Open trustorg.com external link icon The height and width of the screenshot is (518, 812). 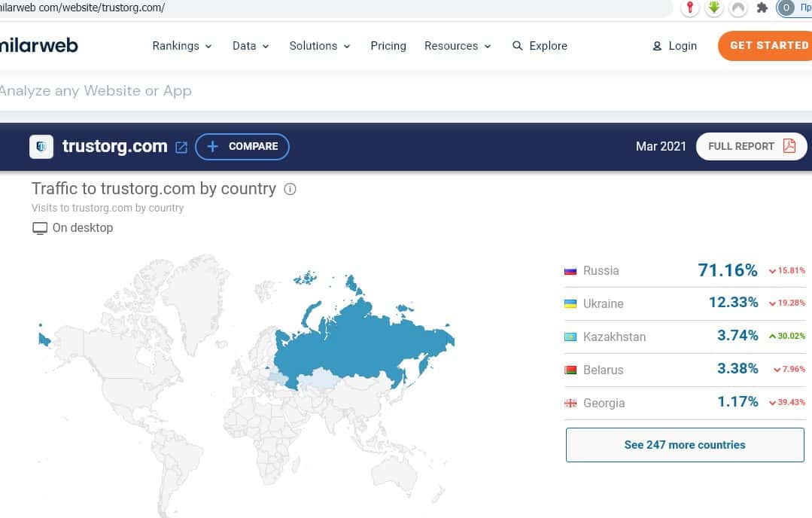[181, 147]
